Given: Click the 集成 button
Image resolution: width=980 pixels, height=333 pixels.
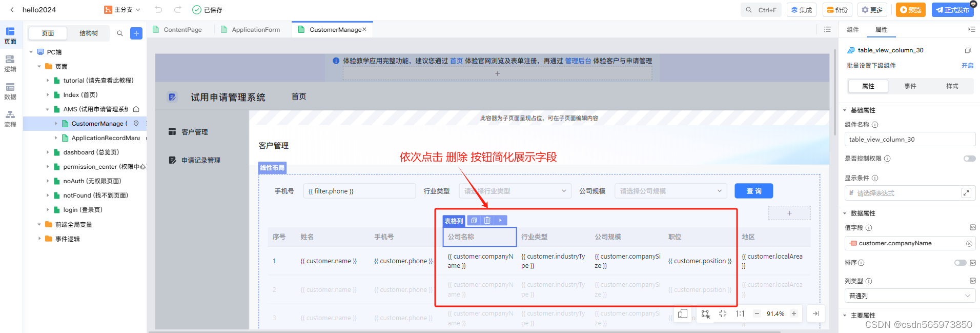Looking at the screenshot, I should 802,10.
